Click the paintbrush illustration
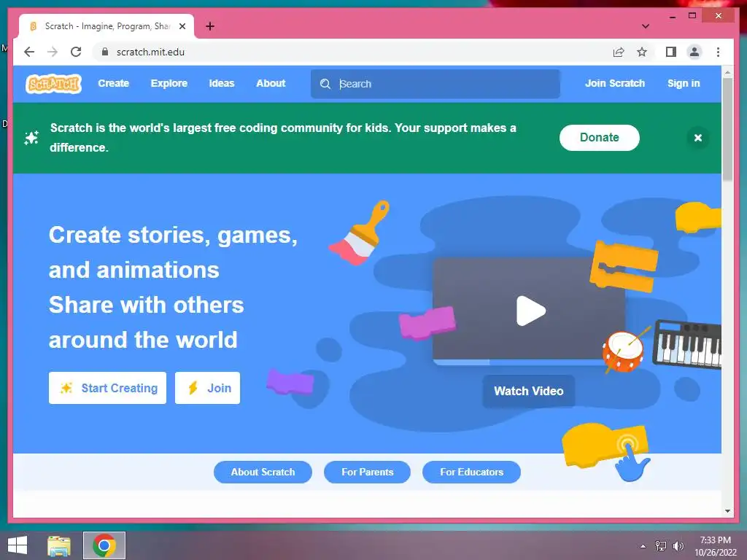Viewport: 747px width, 560px height. (x=360, y=233)
